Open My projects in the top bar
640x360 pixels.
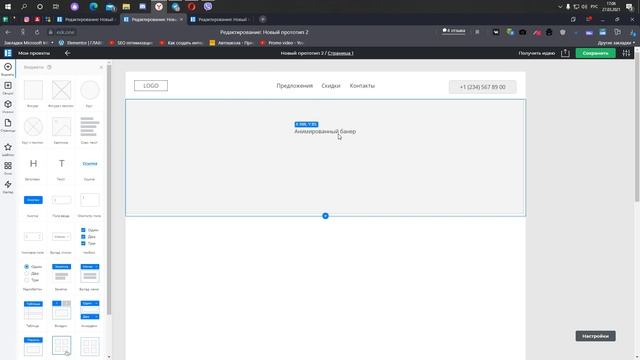click(x=34, y=53)
